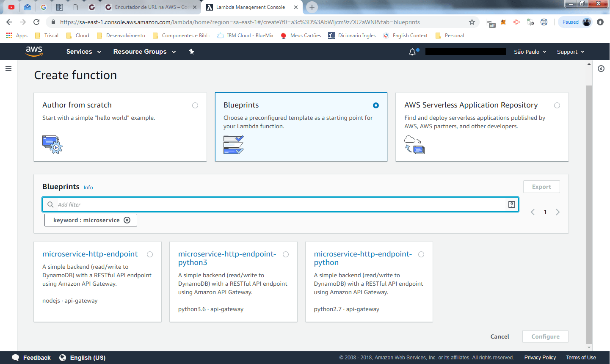The width and height of the screenshot is (610, 364).
Task: Open the red video recorder extension
Action: pos(517,22)
